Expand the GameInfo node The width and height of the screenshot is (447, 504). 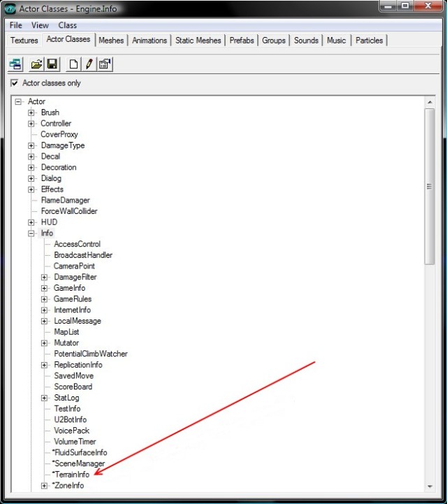coord(45,288)
